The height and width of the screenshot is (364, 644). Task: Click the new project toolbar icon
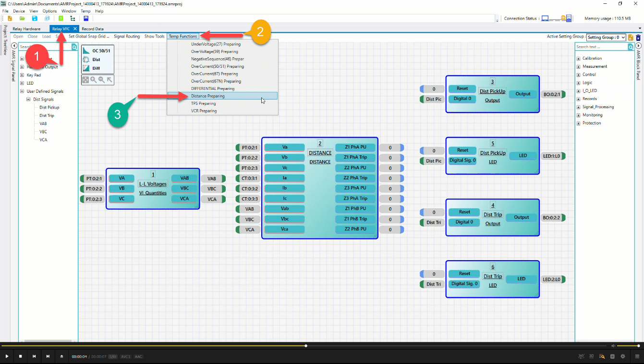click(10, 18)
